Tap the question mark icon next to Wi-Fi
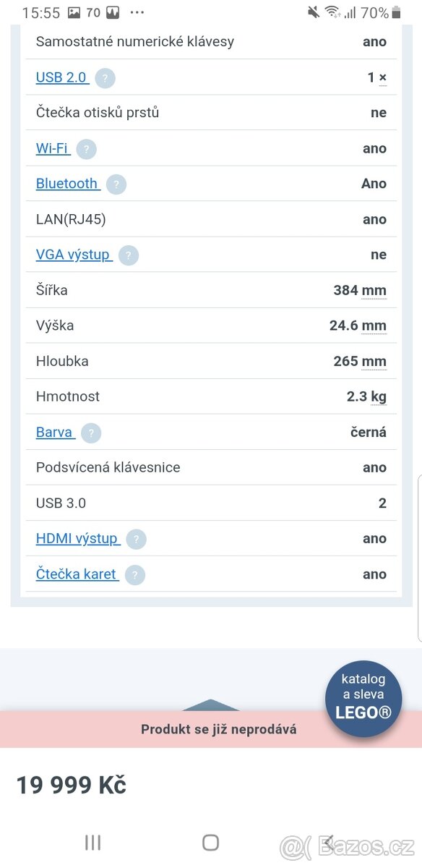The image size is (422, 868). [86, 149]
